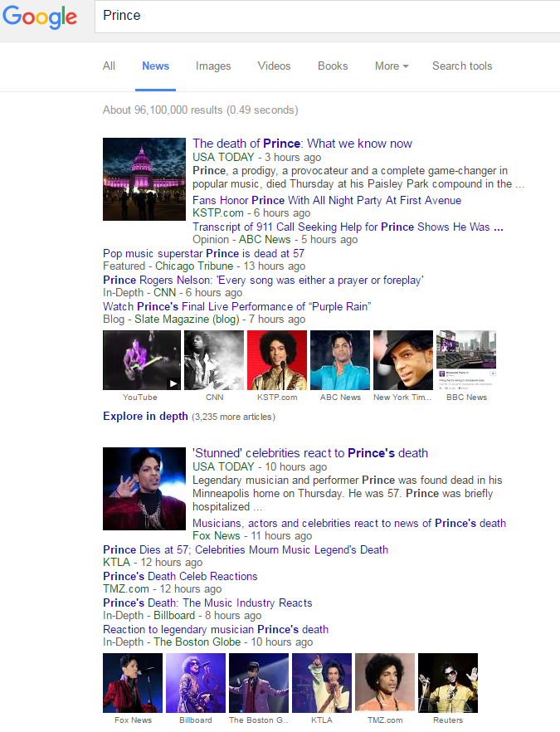
Task: Open the BBC News thumbnail
Action: coord(466,360)
